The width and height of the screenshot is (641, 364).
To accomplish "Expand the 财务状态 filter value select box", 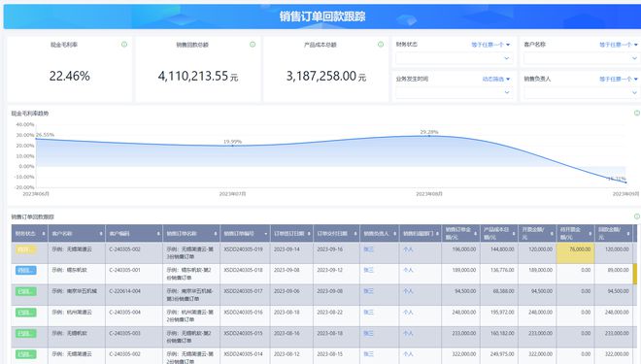I will click(x=454, y=58).
